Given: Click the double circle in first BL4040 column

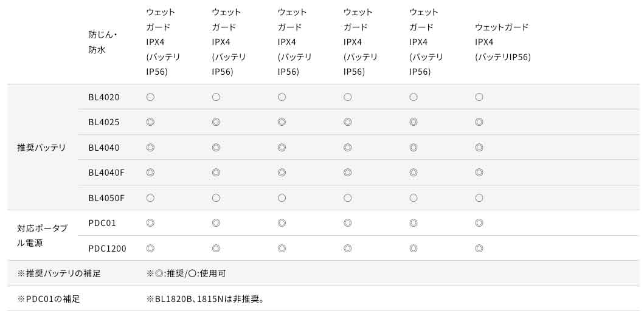Looking at the screenshot, I should 150,148.
